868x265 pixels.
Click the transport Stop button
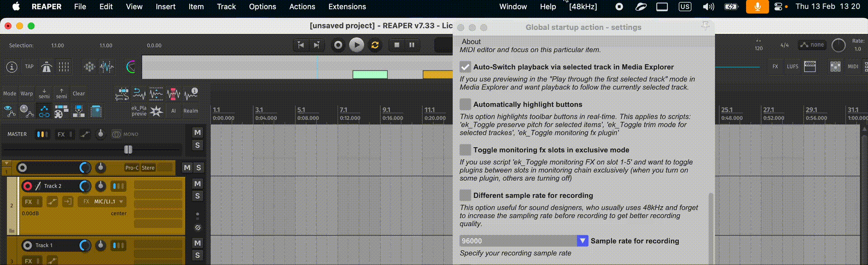pyautogui.click(x=397, y=45)
